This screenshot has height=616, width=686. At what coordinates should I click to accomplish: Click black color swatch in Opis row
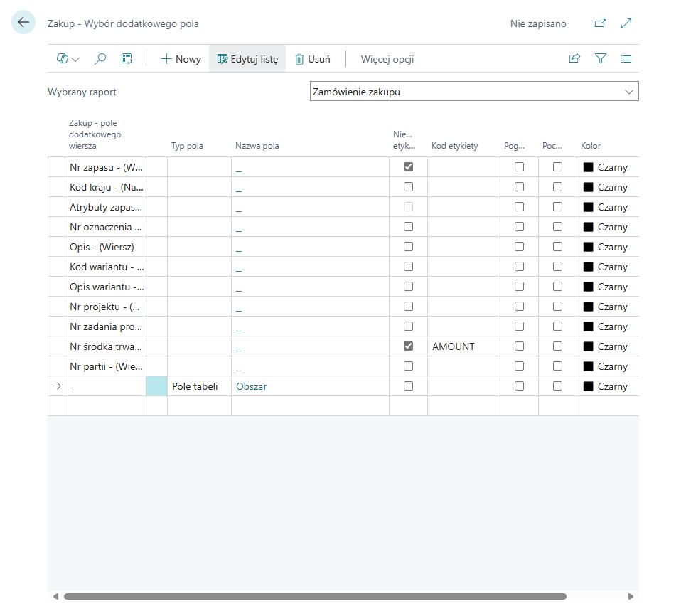588,247
